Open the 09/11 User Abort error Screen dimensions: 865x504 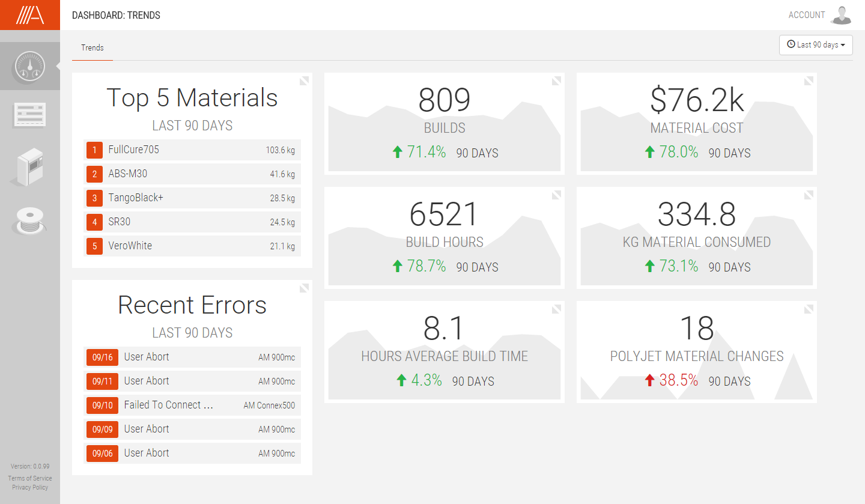point(192,381)
